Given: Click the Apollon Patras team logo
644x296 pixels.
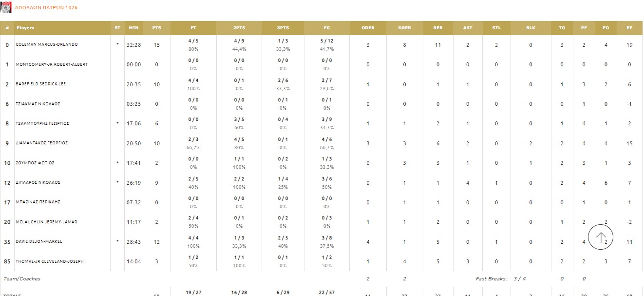Looking at the screenshot, I should click(x=6, y=7).
